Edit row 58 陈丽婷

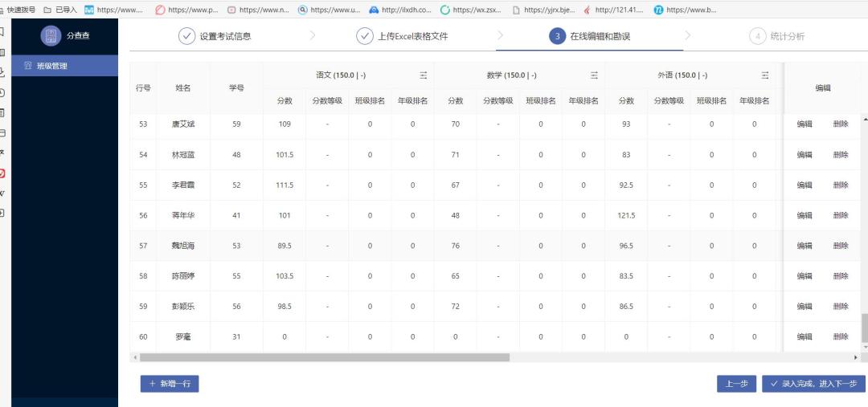pos(805,276)
